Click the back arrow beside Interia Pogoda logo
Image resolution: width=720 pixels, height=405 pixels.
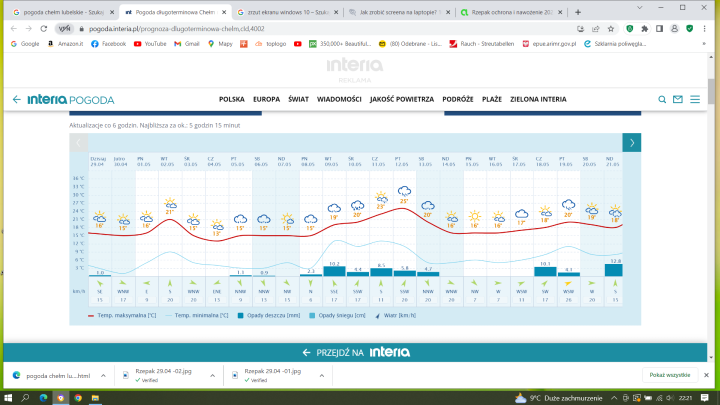[17, 100]
